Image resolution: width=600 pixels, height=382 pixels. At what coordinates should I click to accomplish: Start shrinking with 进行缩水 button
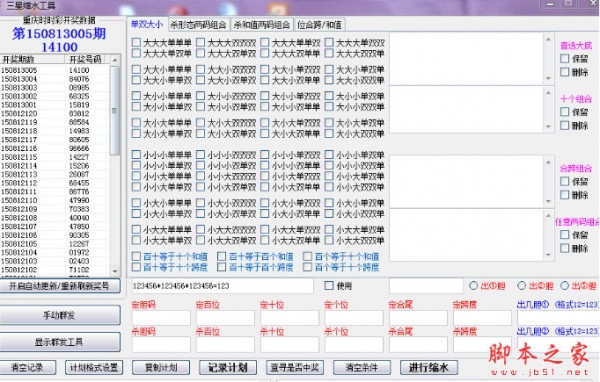pos(429,367)
